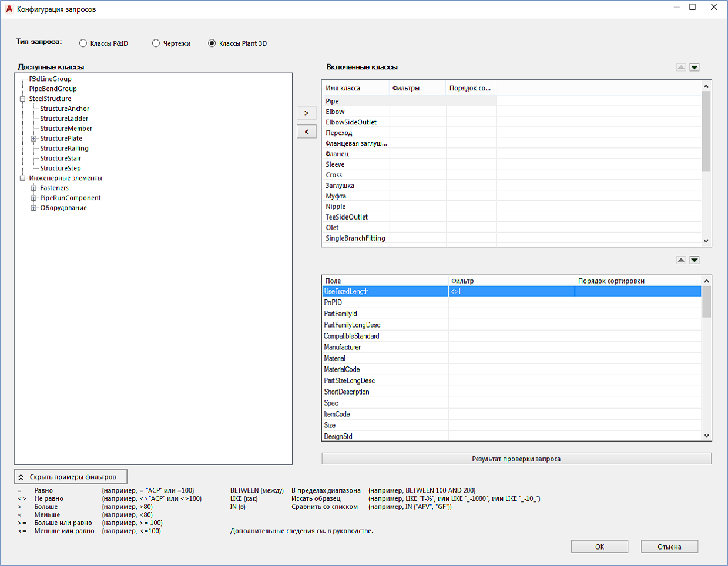This screenshot has width=728, height=566.
Task: Confirm with the OK button
Action: coord(599,547)
